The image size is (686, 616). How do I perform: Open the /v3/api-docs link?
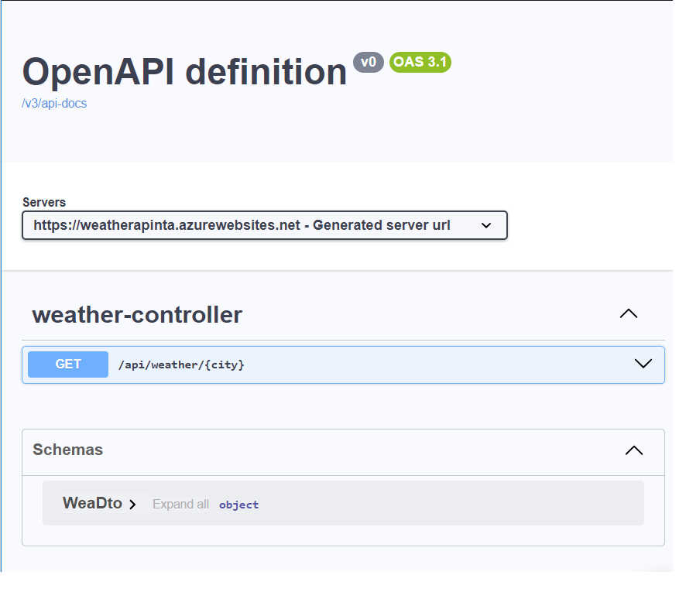tap(53, 104)
